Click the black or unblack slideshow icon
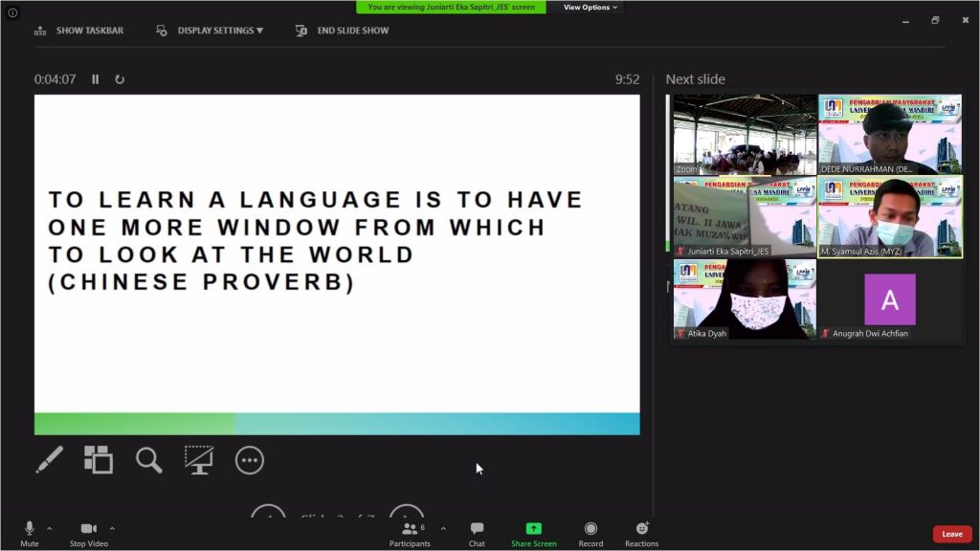This screenshot has width=980, height=551. pos(198,460)
